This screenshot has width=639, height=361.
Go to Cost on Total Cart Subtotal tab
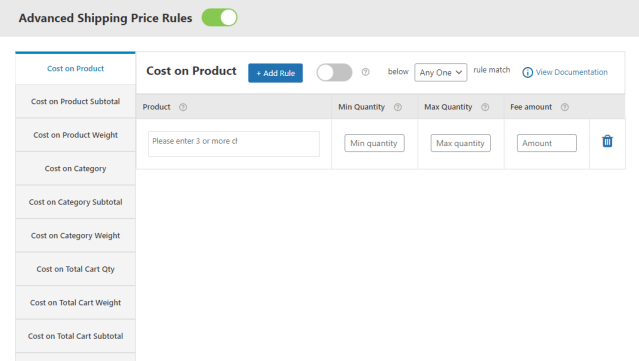75,336
